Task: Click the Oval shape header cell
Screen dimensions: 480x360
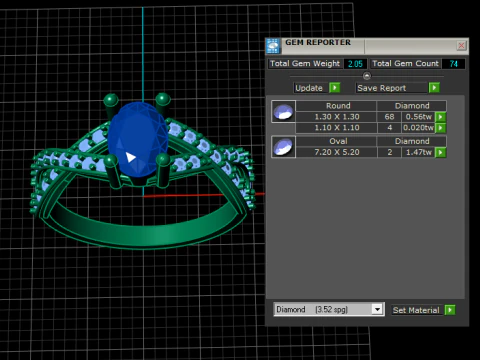Action: pyautogui.click(x=337, y=141)
